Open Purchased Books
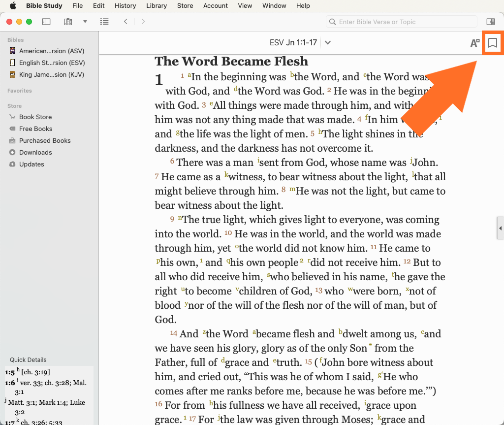 45,140
